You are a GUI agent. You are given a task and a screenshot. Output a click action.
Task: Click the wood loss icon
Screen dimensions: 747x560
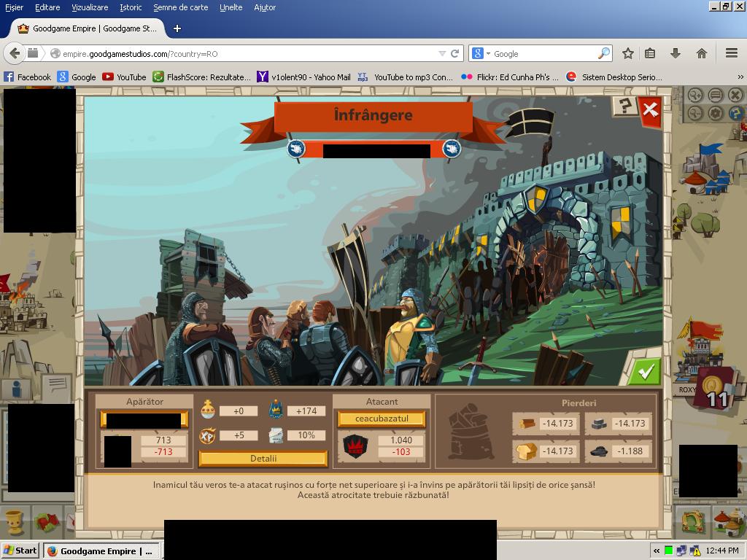click(x=527, y=424)
